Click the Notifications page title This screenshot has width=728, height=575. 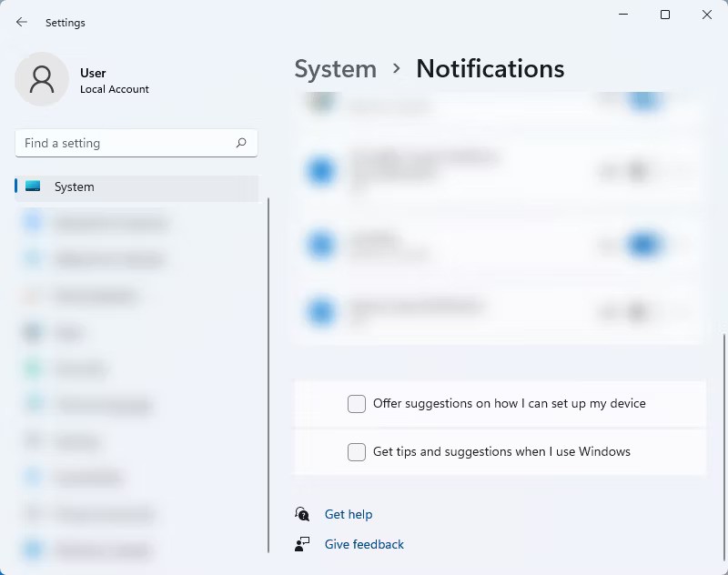490,68
